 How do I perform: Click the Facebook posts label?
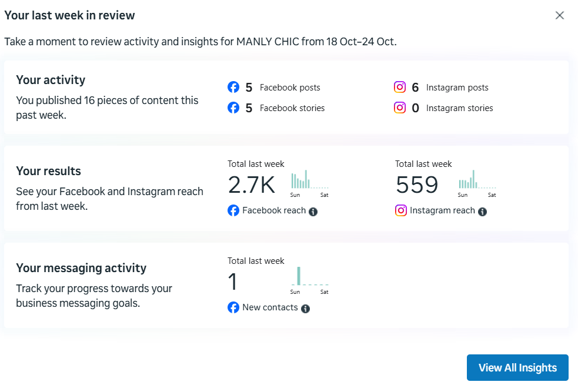(290, 88)
